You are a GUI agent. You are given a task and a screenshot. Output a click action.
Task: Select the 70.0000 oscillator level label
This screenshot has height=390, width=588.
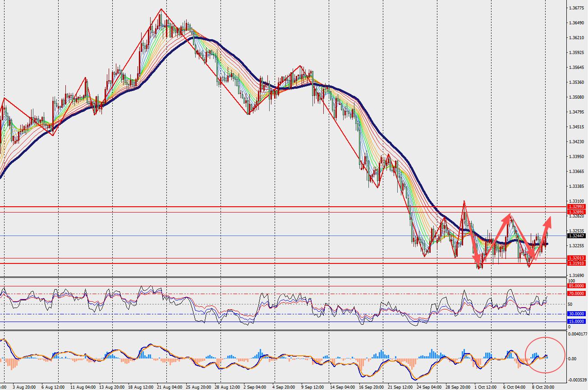pyautogui.click(x=576, y=294)
